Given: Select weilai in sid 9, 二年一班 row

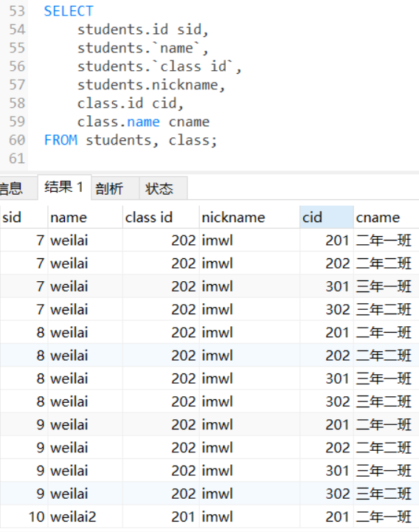Looking at the screenshot, I should click(85, 424).
